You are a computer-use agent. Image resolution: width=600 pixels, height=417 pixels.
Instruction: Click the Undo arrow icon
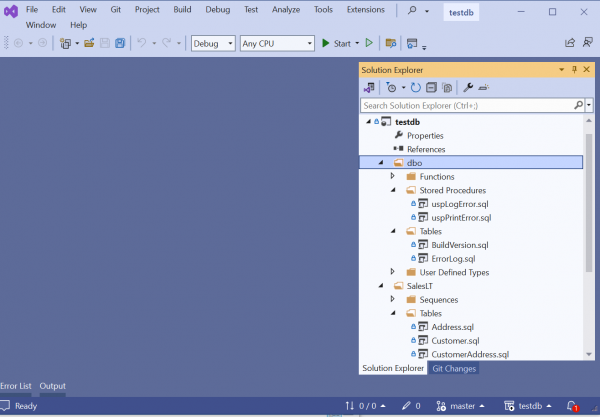[142, 43]
